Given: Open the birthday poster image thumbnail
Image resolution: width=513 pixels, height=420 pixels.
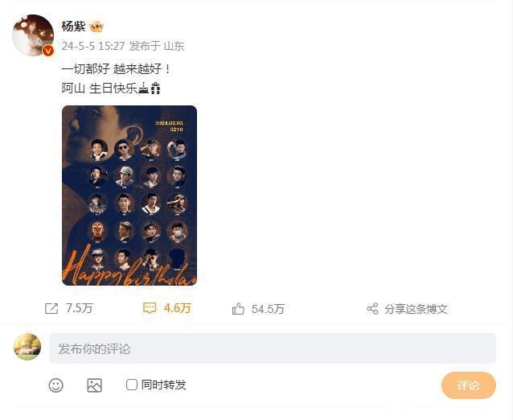Looking at the screenshot, I should tap(129, 196).
